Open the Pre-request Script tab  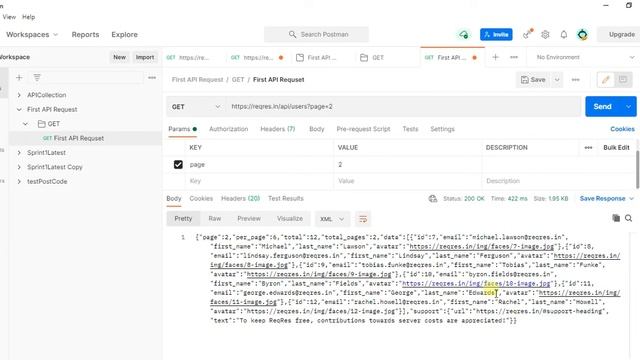(363, 129)
